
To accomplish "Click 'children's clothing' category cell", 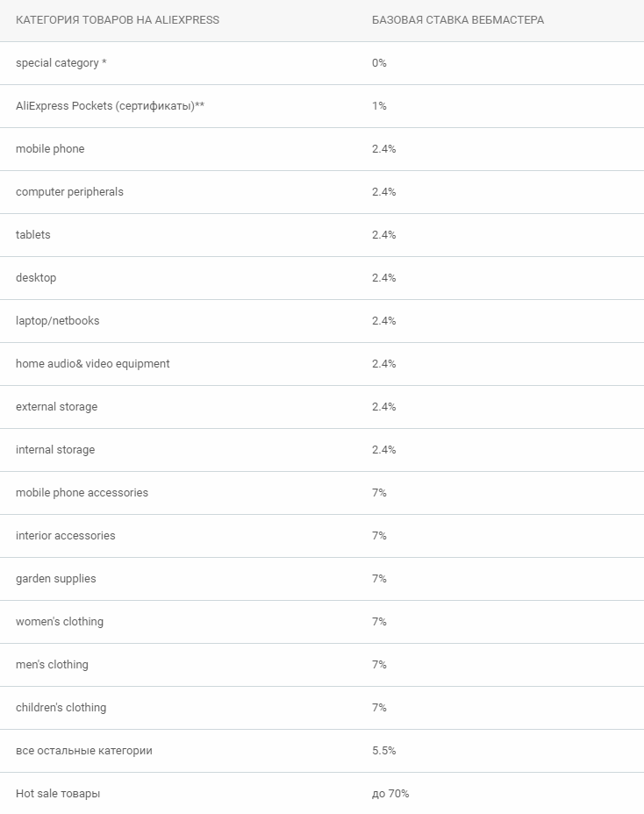I will coord(61,708).
